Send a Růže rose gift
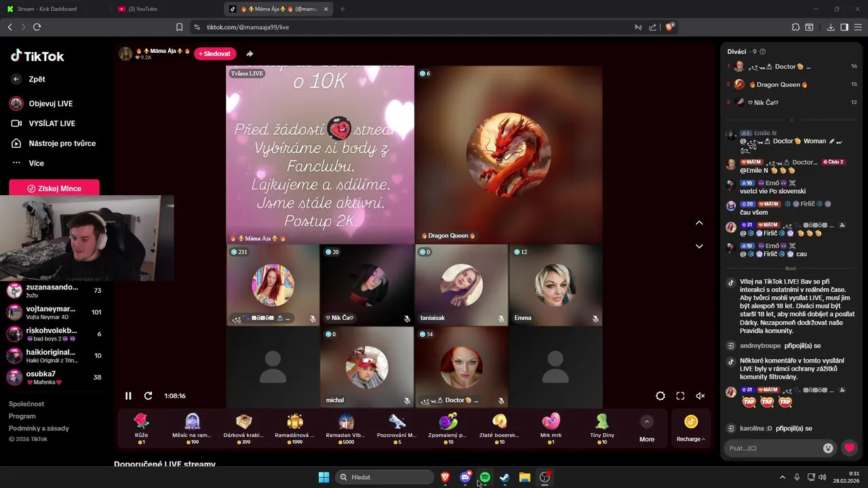Image resolution: width=868 pixels, height=488 pixels. 141,428
